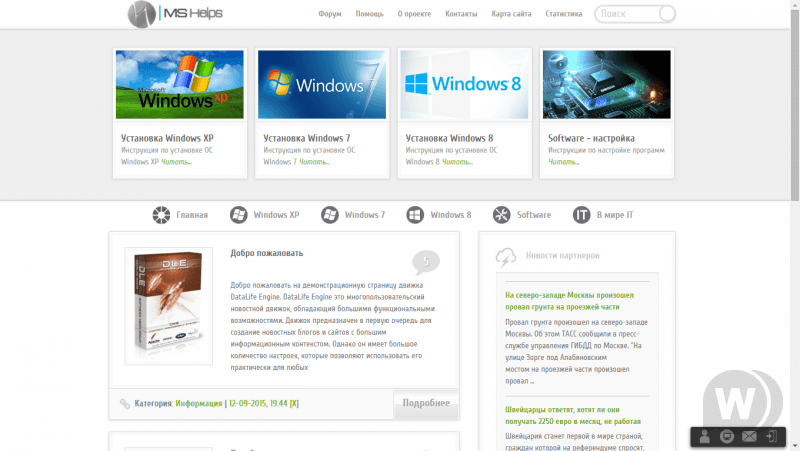Open the Software wrench icon

[502, 215]
